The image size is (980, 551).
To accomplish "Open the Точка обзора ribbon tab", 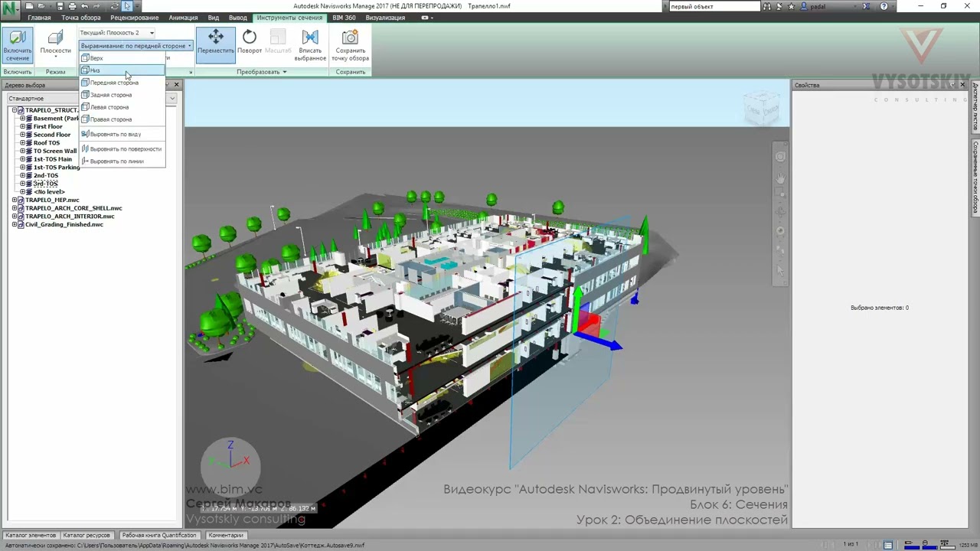I will tap(80, 18).
